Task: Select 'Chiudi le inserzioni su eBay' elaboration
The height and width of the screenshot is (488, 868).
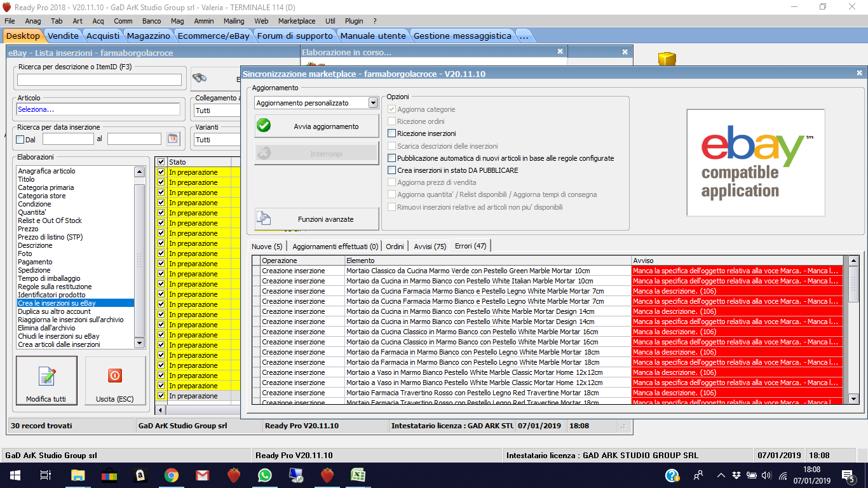Action: [x=76, y=336]
